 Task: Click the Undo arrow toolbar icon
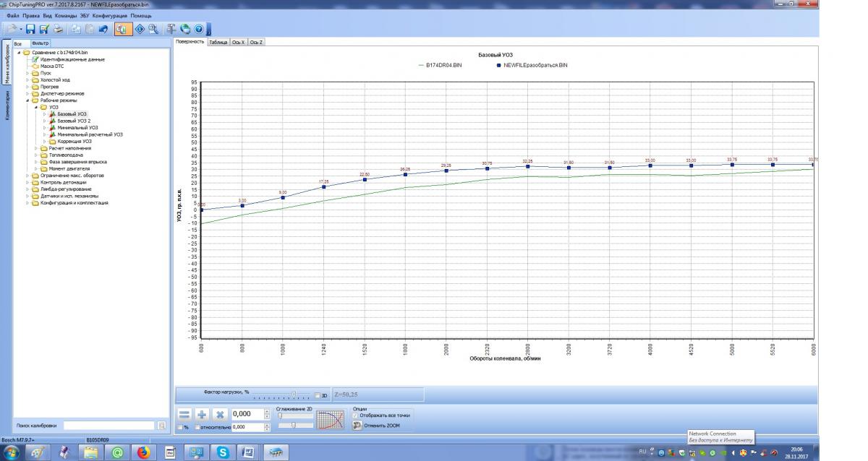[x=103, y=30]
